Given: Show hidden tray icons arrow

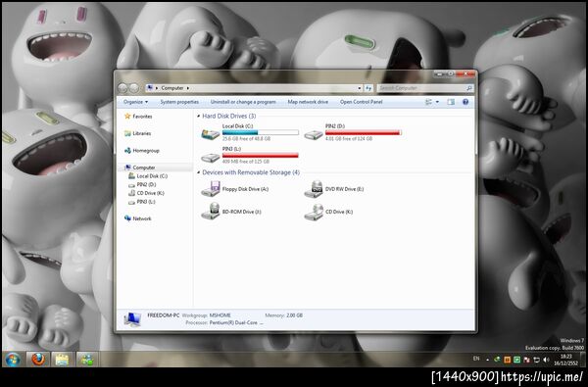Looking at the screenshot, I should (487, 360).
